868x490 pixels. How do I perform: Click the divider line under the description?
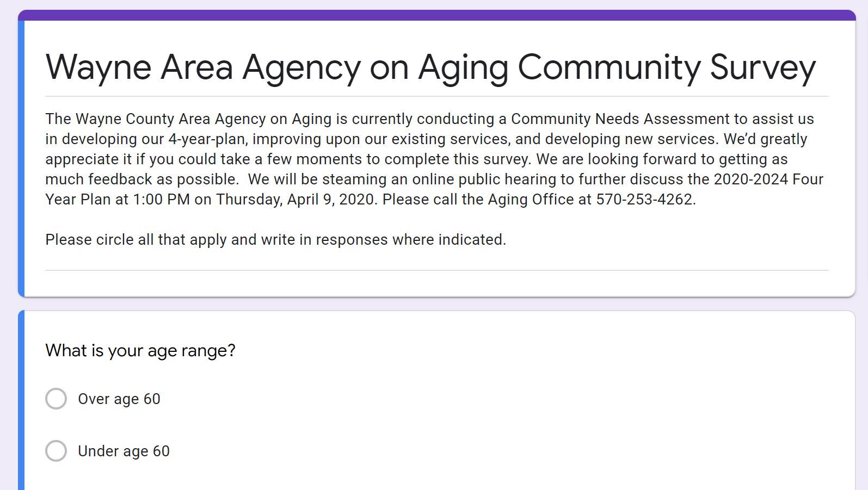click(430, 270)
